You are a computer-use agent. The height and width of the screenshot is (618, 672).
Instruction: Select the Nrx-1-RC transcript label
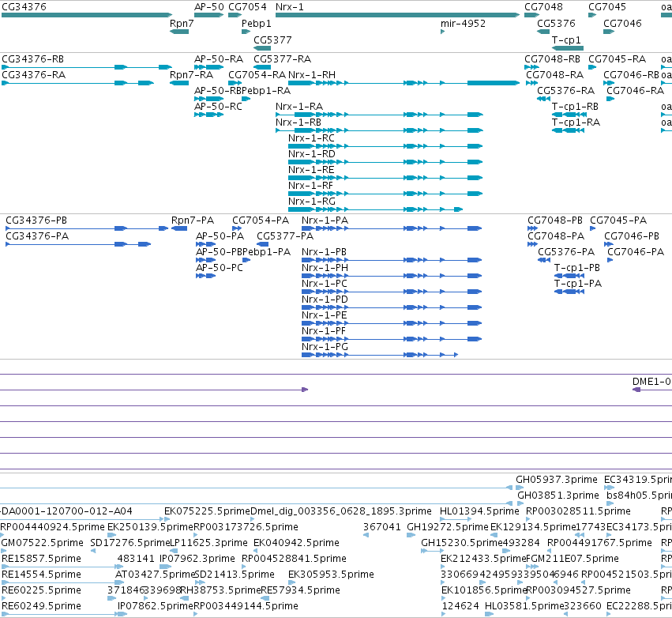311,138
